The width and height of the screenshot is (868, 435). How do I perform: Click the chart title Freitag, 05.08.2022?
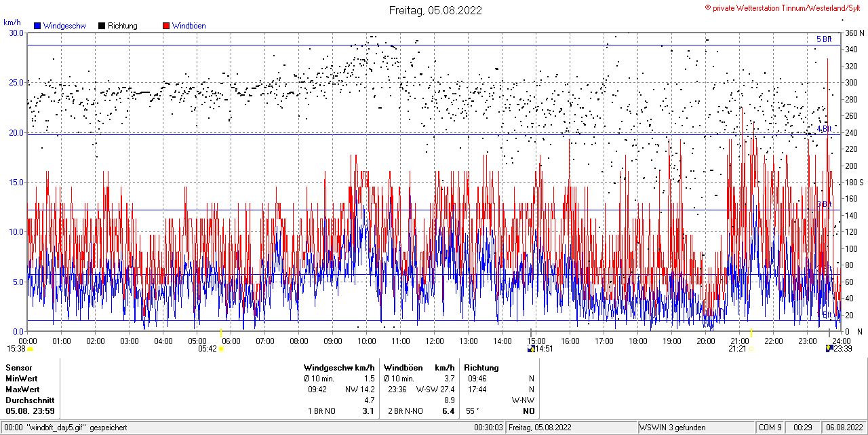coord(435,10)
